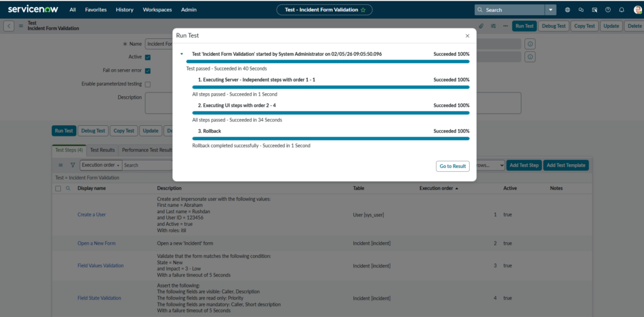Click the Rollback progress bar

tap(330, 138)
